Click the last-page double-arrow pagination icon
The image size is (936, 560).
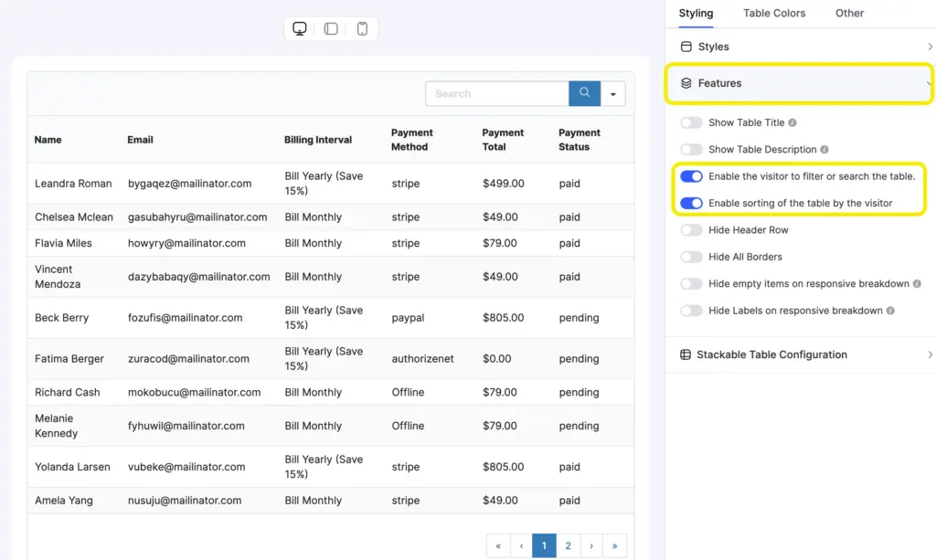[614, 544]
